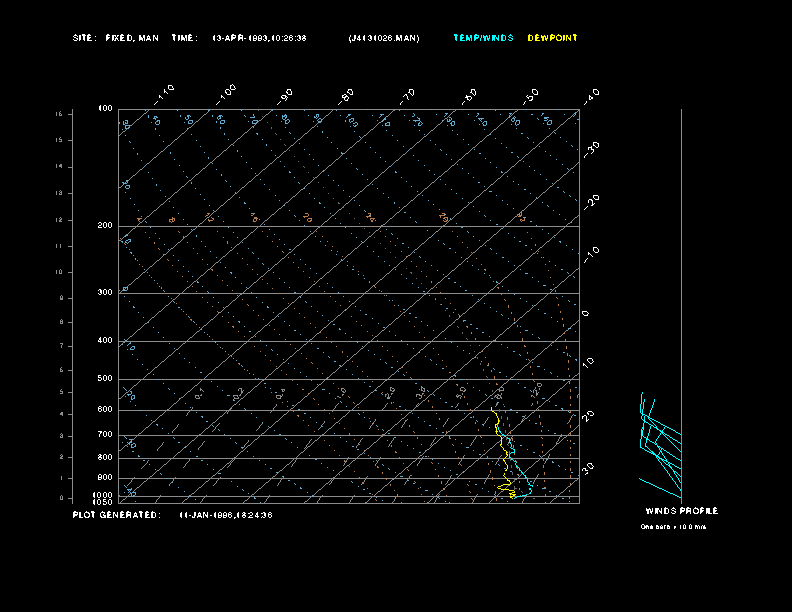
Task: Click the WINDS PROFILE caption
Action: [x=681, y=511]
